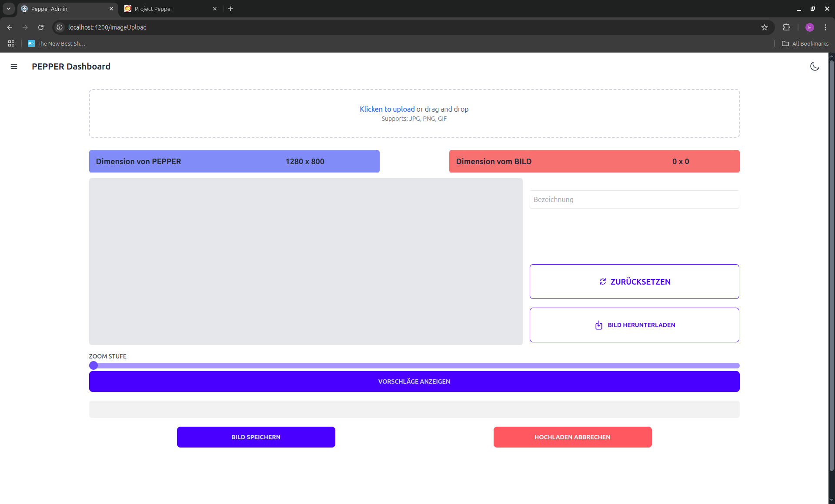Open 'The New Best Sh...' bookmark
The height and width of the screenshot is (504, 835).
pos(57,43)
